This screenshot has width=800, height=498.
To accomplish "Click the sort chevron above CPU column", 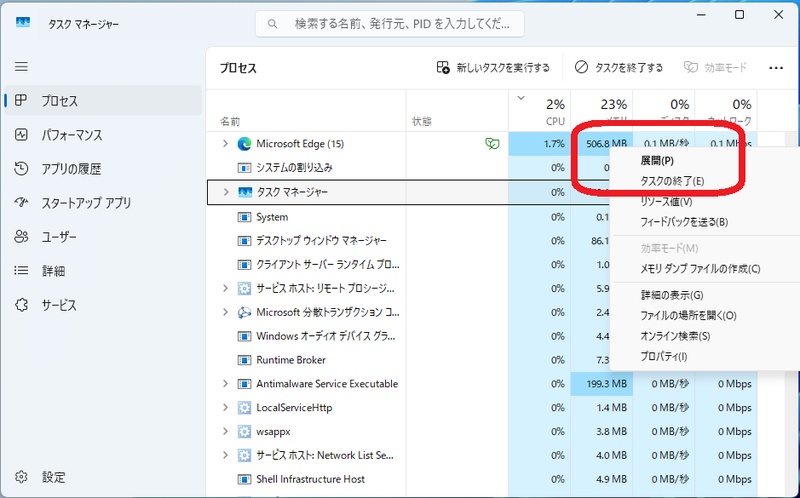I will point(521,98).
